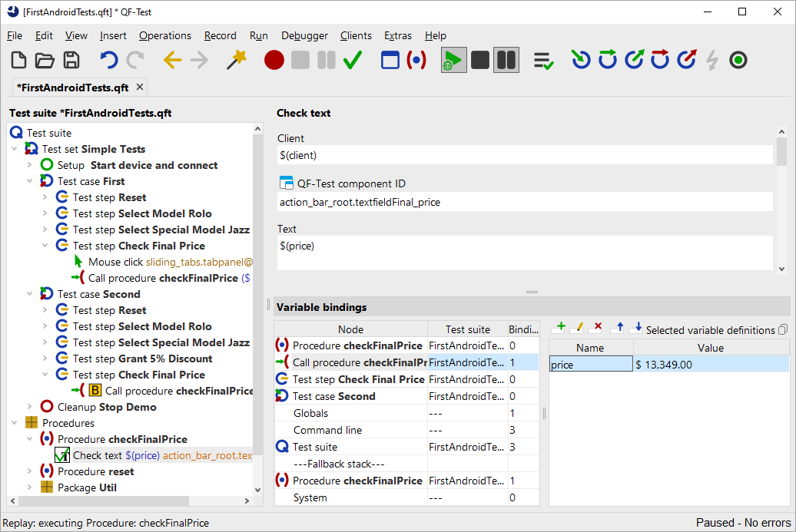Close the FirstAndroidTests.qft tab
This screenshot has height=532, width=796.
click(138, 87)
